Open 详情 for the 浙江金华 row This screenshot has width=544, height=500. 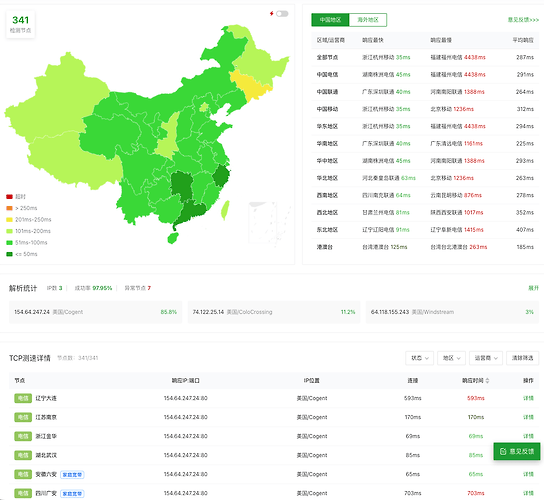528,436
